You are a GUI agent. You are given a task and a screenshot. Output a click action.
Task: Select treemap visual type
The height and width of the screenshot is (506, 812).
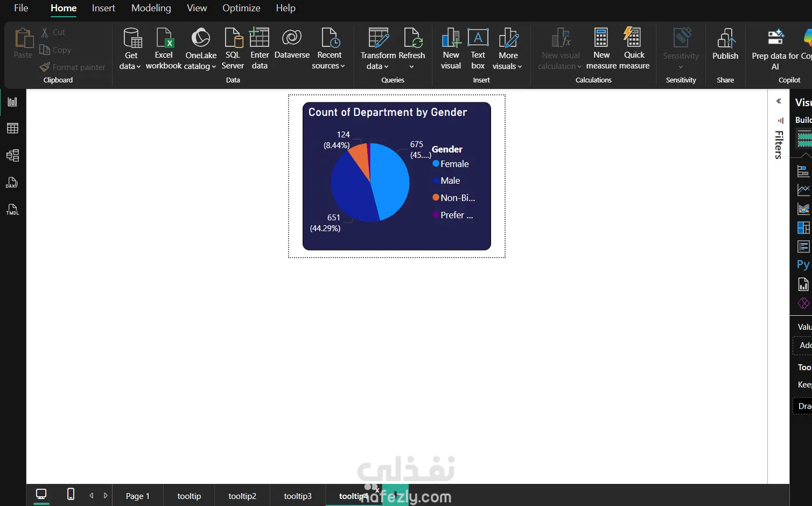(x=803, y=227)
